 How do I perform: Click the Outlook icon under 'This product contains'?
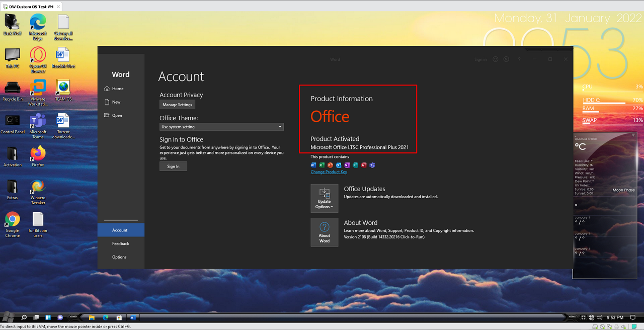(339, 165)
